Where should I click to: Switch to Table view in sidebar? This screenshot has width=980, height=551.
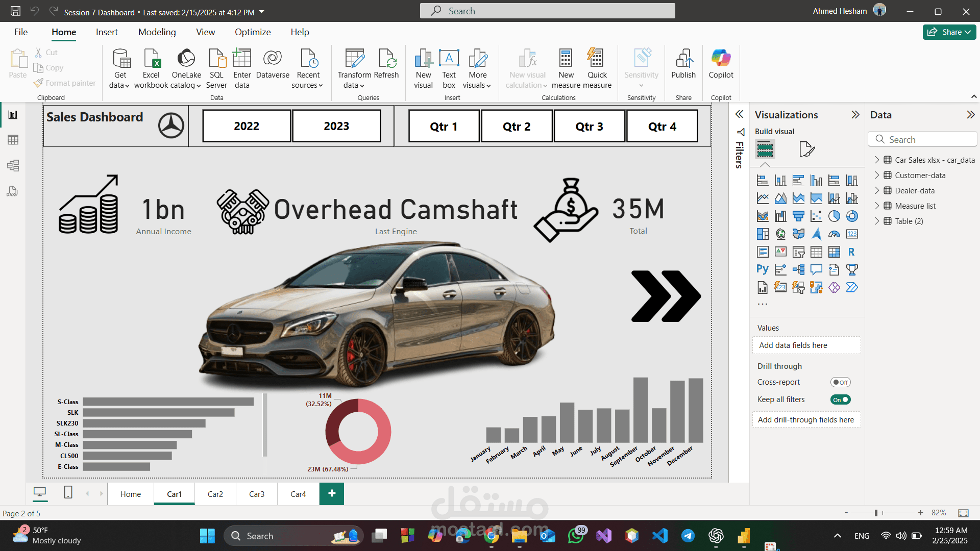click(13, 140)
